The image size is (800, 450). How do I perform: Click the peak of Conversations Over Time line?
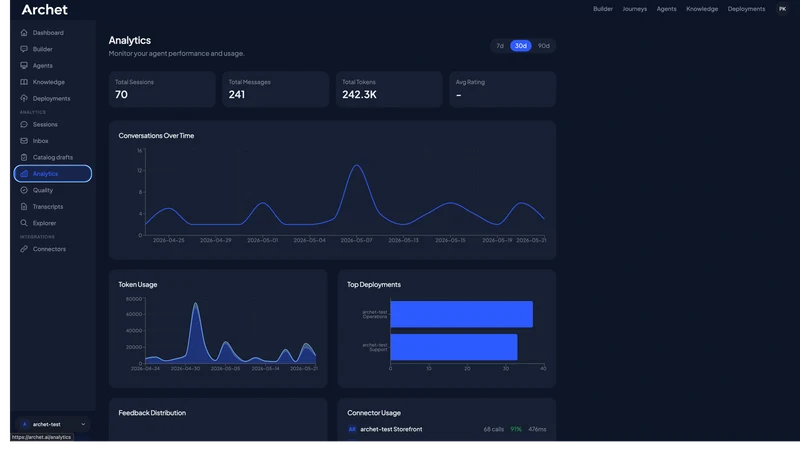point(357,165)
